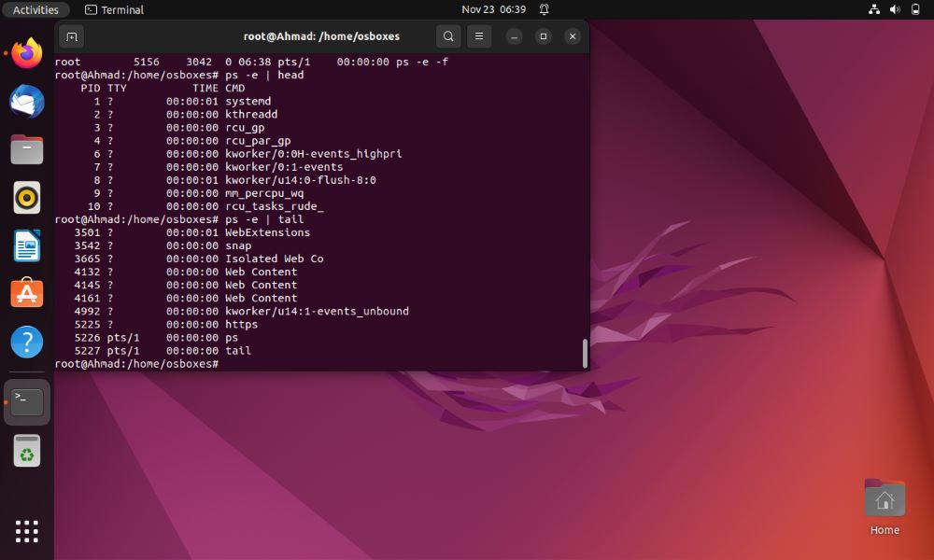Click the battery power icon
This screenshot has width=934, height=560.
coord(915,9)
